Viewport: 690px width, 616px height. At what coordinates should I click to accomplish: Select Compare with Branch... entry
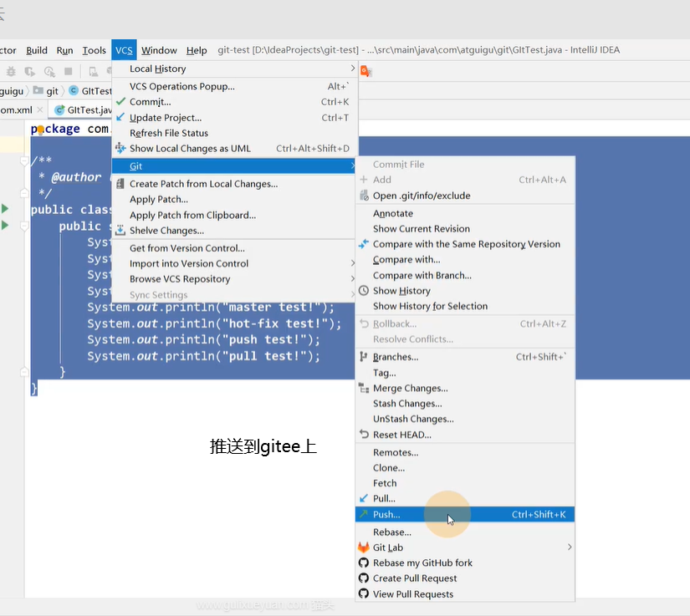[x=465, y=275]
